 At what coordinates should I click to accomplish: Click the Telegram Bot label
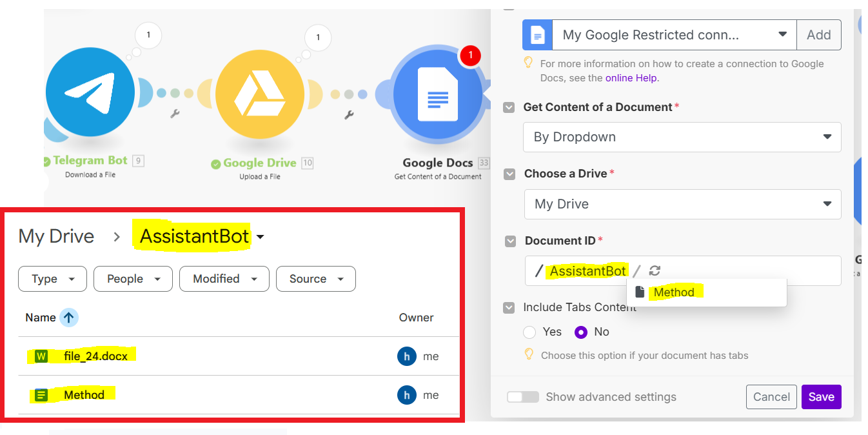(x=90, y=161)
